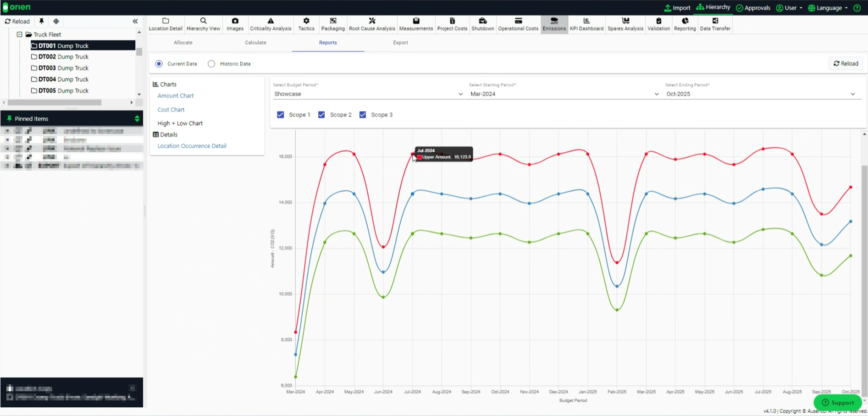Click the pin icon in left panel
The image size is (868, 416).
coord(41,21)
